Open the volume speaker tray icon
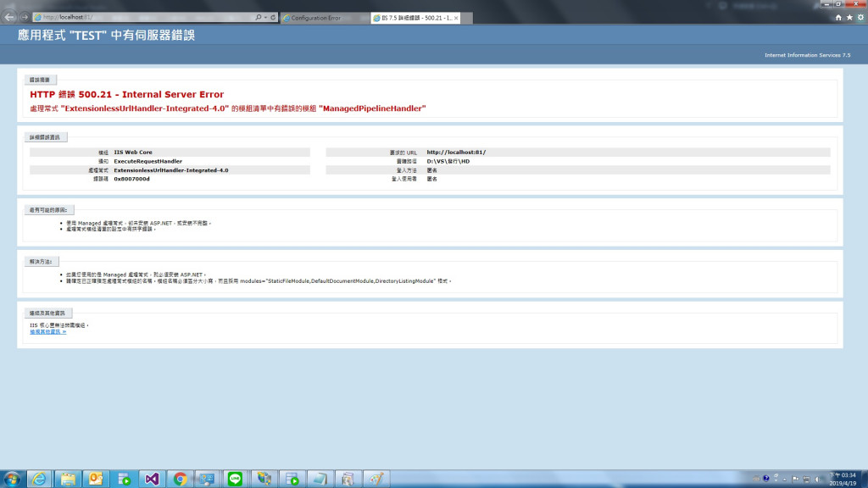868x488 pixels. click(x=818, y=480)
